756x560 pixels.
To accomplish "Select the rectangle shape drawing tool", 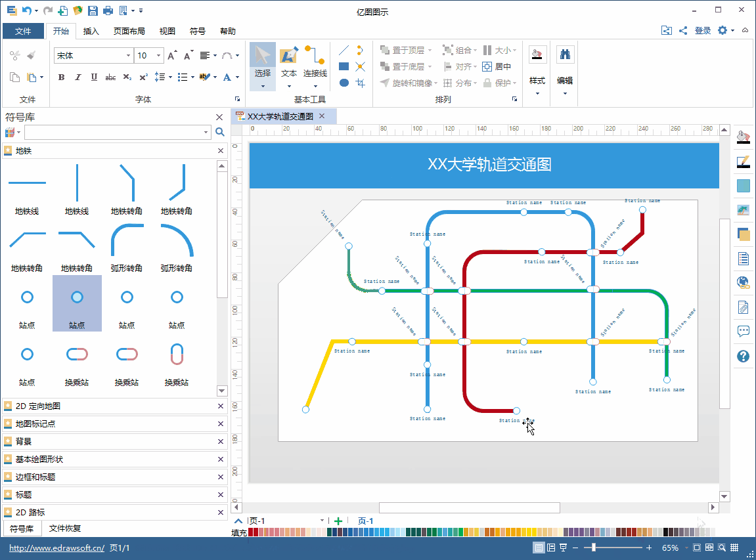I will [344, 66].
